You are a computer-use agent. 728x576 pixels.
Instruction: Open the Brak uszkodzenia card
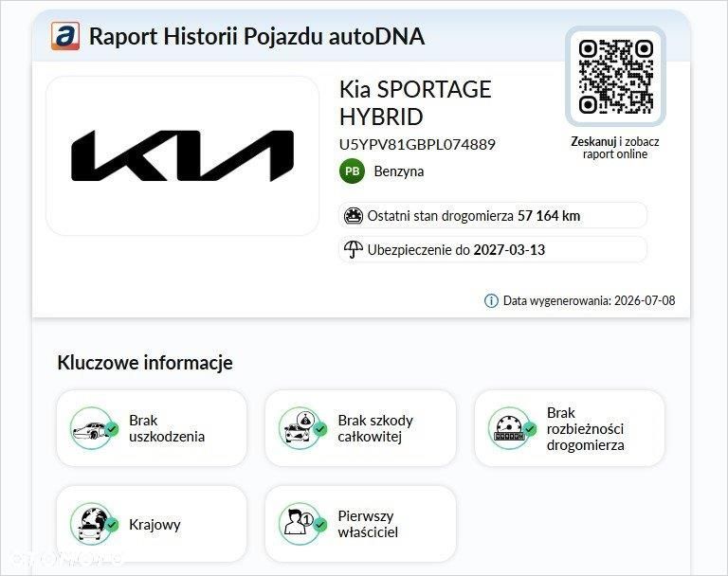[x=152, y=428]
